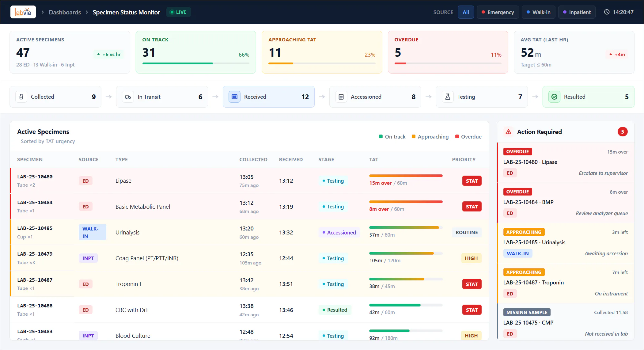This screenshot has height=350, width=644.
Task: Click Resulted stage pill for CBC with Diff
Action: tap(335, 310)
